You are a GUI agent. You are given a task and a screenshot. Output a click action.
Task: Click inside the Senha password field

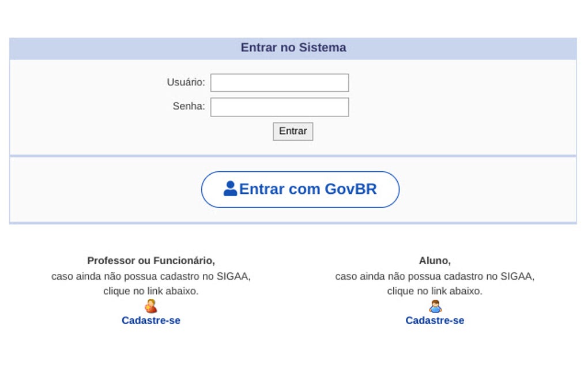279,107
